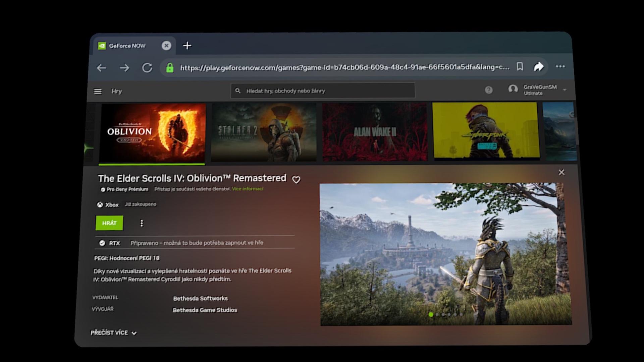644x362 pixels.
Task: Select the Cyberpunk 2077 game tile
Action: pos(486,130)
